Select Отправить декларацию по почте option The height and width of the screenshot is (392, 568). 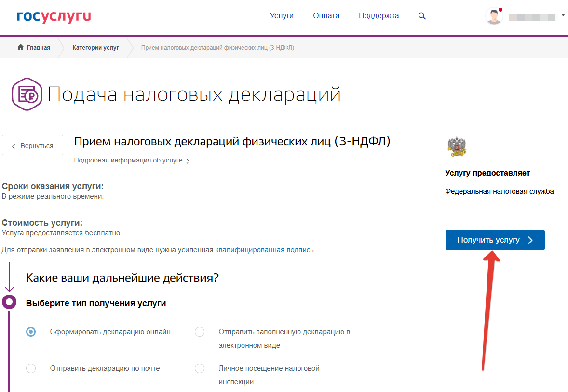click(31, 368)
